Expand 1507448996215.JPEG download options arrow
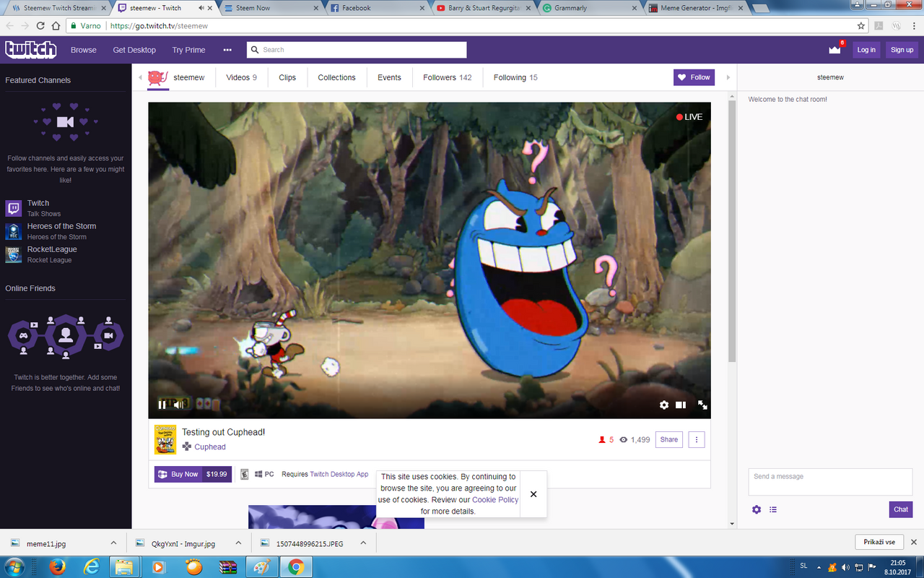 tap(363, 543)
